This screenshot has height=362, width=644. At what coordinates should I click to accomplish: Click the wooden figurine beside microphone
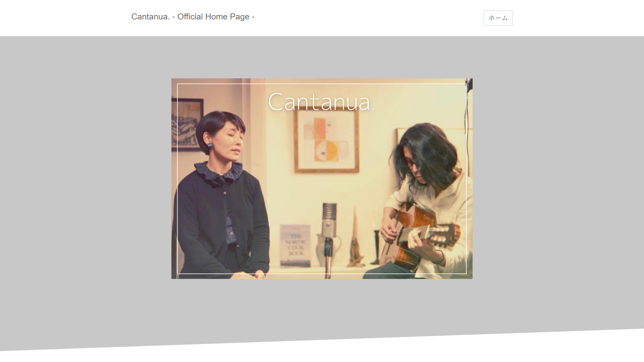(356, 245)
